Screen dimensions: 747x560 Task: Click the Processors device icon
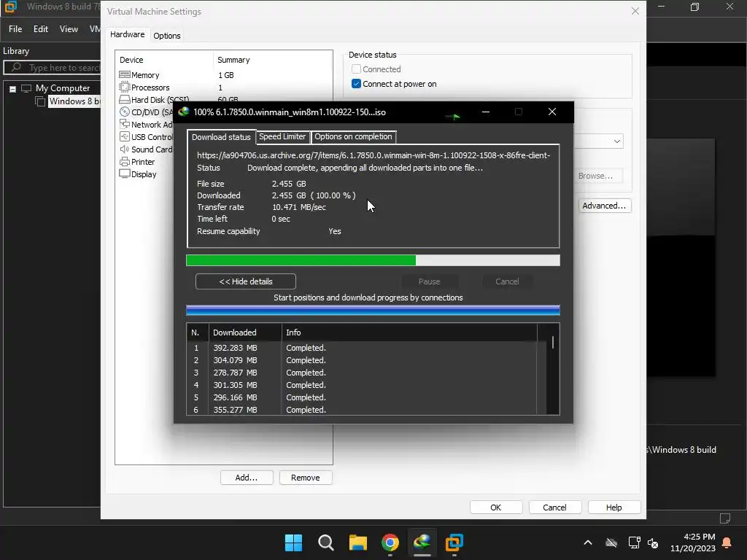[124, 87]
